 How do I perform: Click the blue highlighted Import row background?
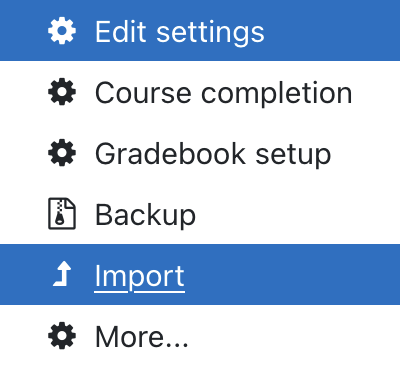[x=200, y=274]
